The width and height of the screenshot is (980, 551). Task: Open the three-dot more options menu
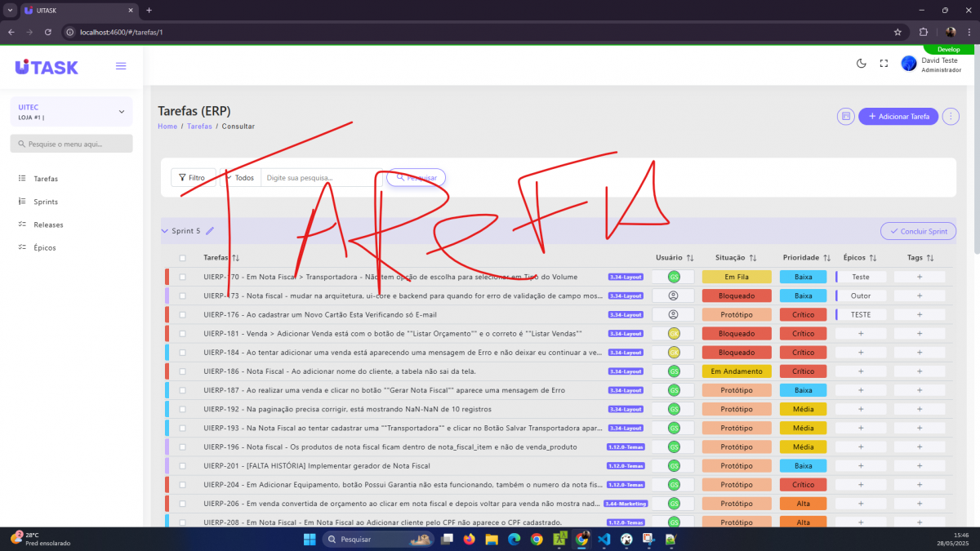[950, 117]
